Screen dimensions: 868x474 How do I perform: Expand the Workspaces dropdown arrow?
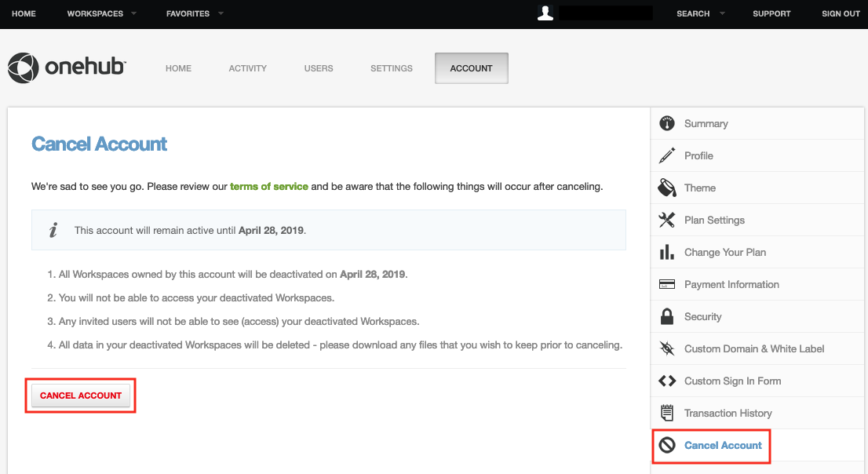point(133,13)
